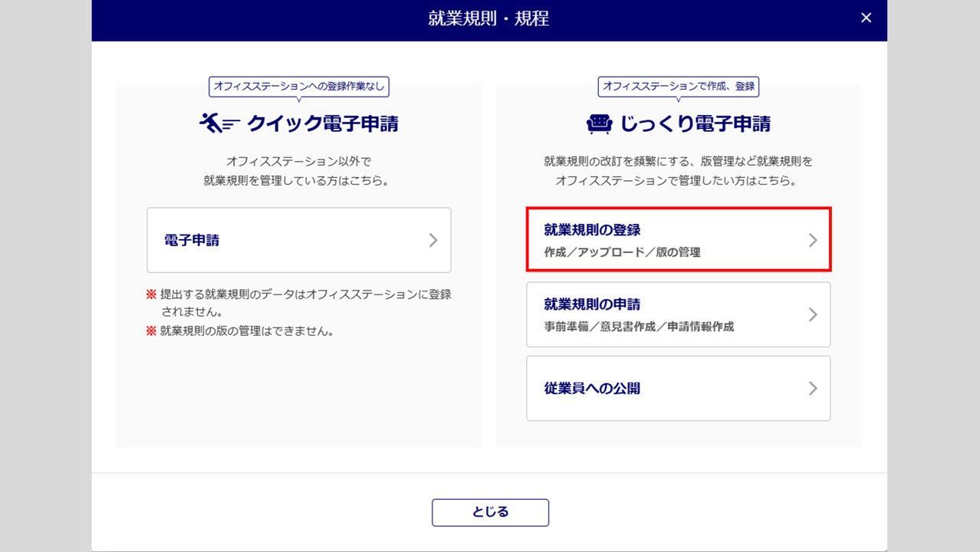Click the running figure クイック電子申請 icon

coord(219,123)
